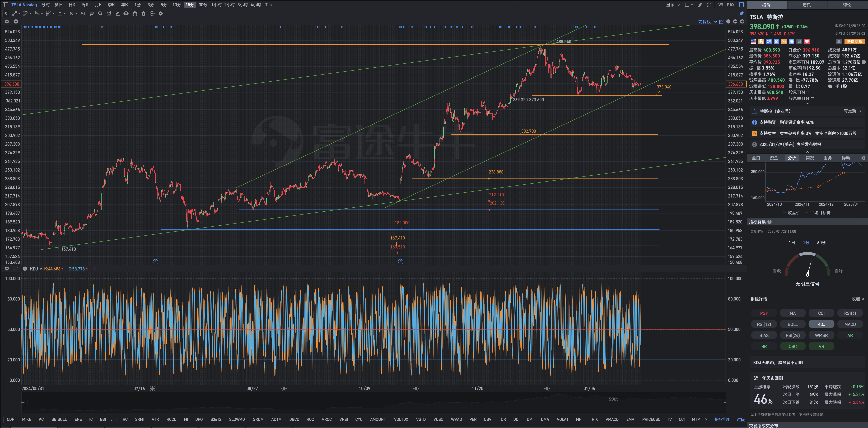Select the arrow annotation tool
The image size is (868, 428).
click(x=71, y=14)
